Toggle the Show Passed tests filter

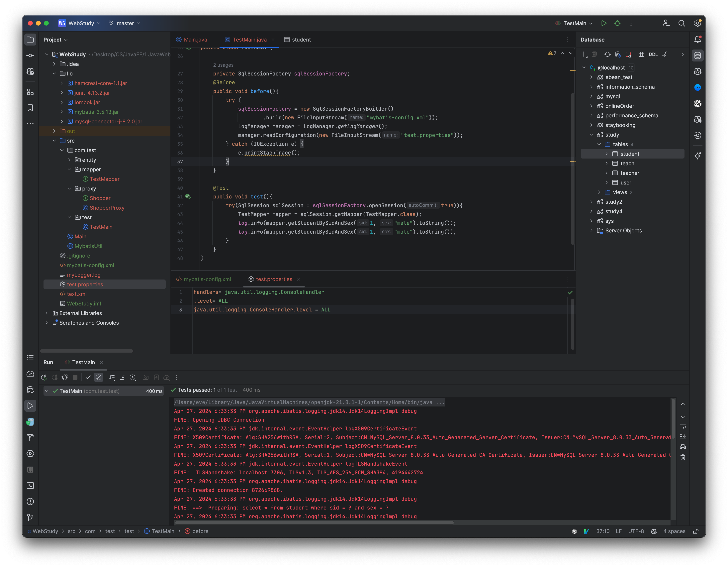click(88, 378)
